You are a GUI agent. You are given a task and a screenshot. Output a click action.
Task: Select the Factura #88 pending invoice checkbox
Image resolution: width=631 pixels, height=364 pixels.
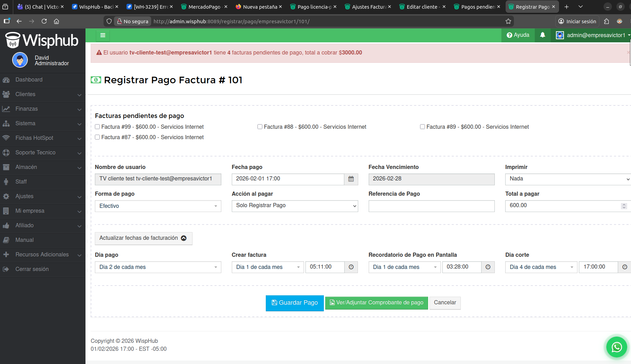260,127
